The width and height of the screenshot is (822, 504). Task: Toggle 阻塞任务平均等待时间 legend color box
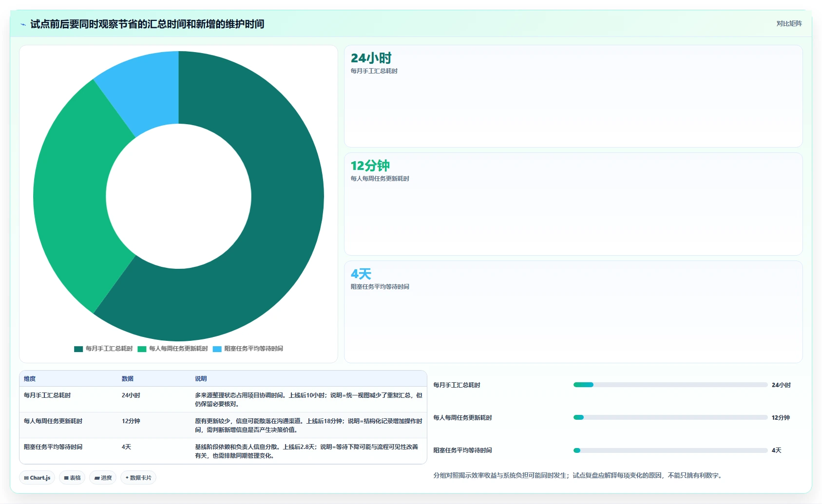click(x=217, y=349)
